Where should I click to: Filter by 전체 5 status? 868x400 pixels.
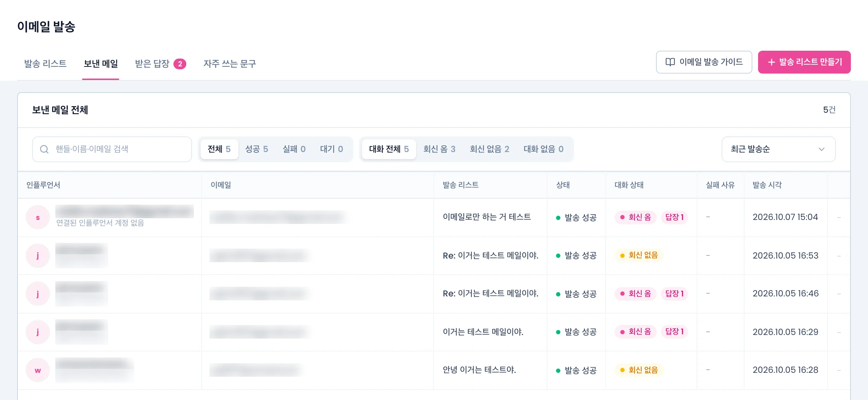[219, 149]
